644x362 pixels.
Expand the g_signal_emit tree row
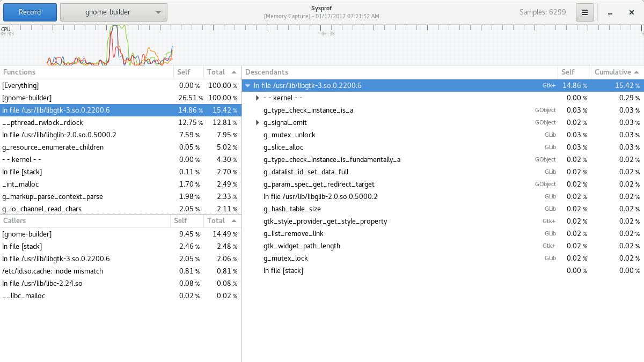click(258, 123)
